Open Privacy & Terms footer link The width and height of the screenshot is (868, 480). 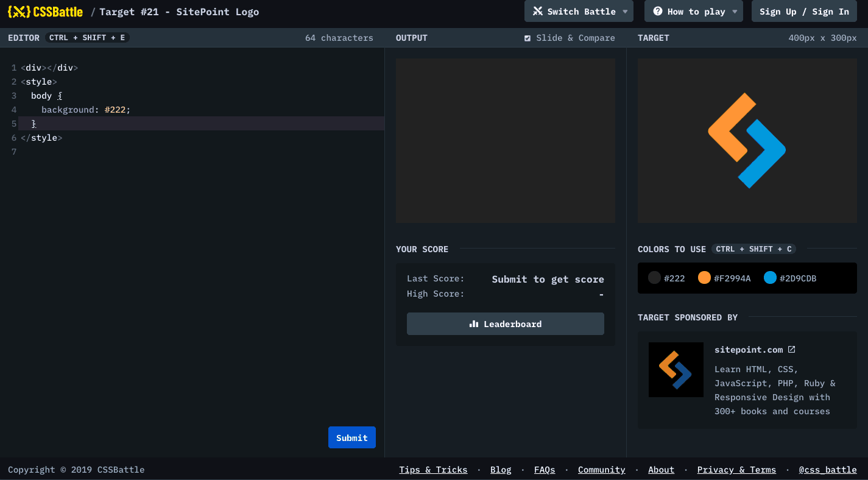point(736,470)
